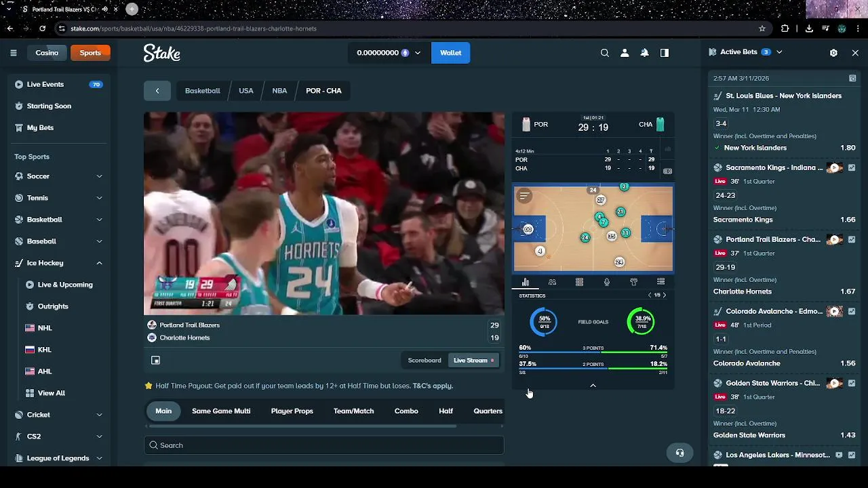Select the Quarters tab
Screen dimensions: 868x488
pyautogui.click(x=488, y=411)
